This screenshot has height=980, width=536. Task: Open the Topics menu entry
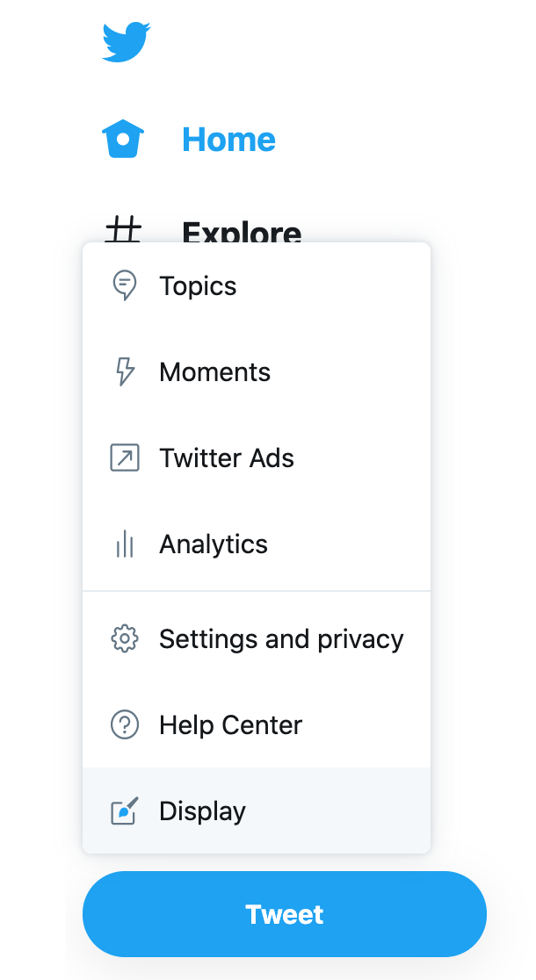[x=198, y=285]
